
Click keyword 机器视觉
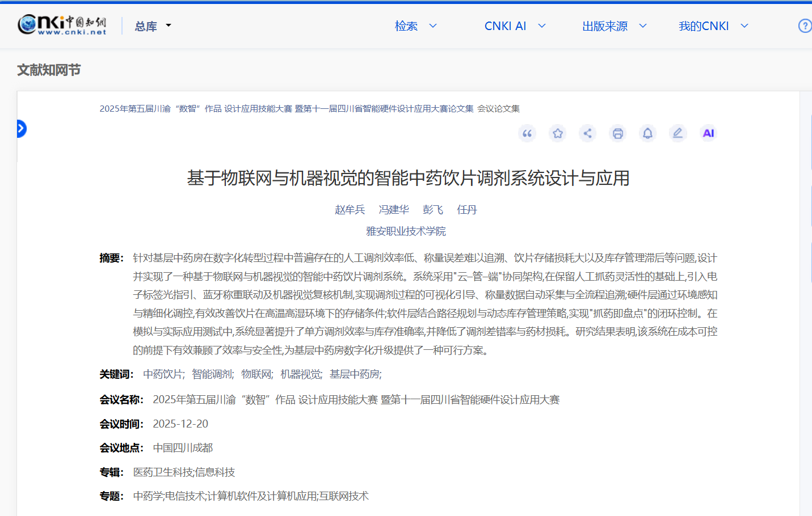[x=301, y=374]
